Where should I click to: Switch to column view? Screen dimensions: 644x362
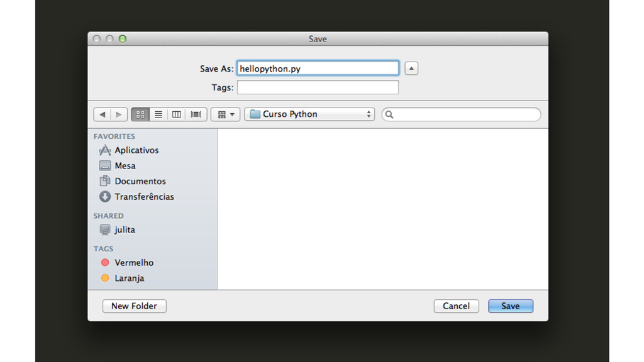176,114
